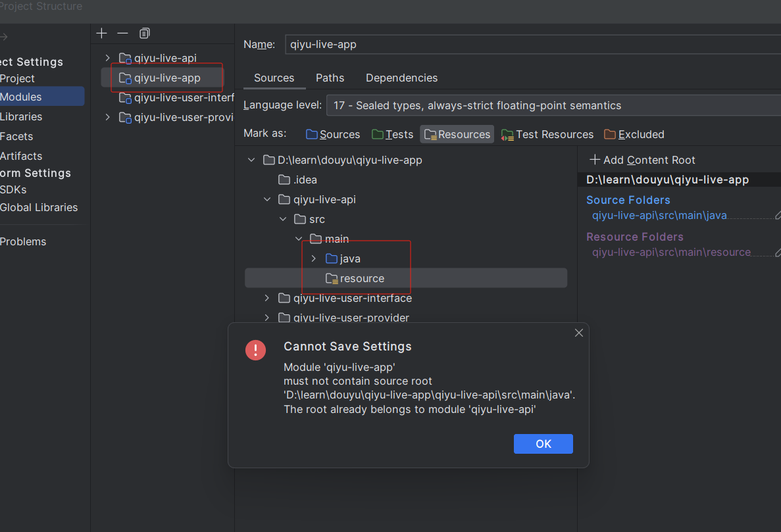Select qiyu-live-user-interface module in list
This screenshot has width=781, height=532.
pyautogui.click(x=176, y=97)
